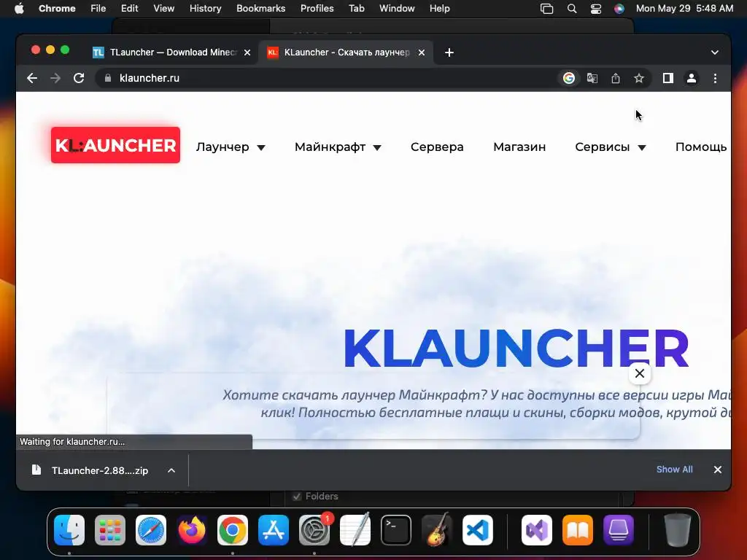Viewport: 747px width, 560px height.
Task: Open Stage Manager icon in menu bar
Action: pyautogui.click(x=546, y=9)
